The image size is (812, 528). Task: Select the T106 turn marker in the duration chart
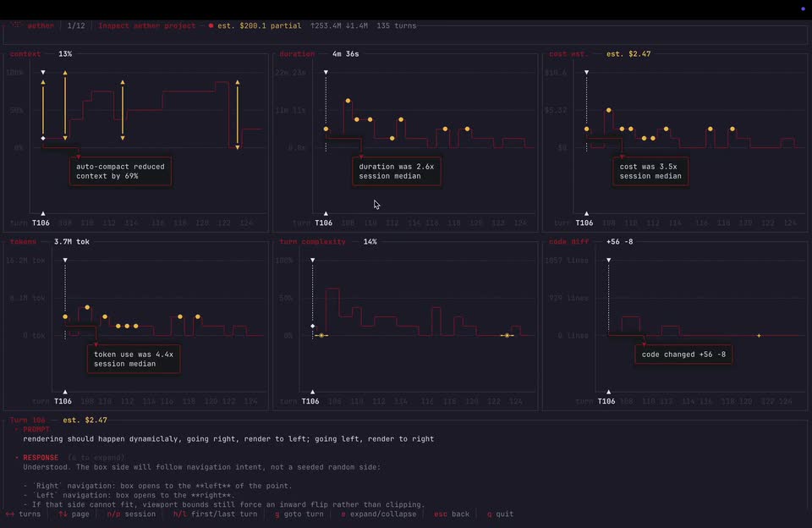click(x=324, y=223)
